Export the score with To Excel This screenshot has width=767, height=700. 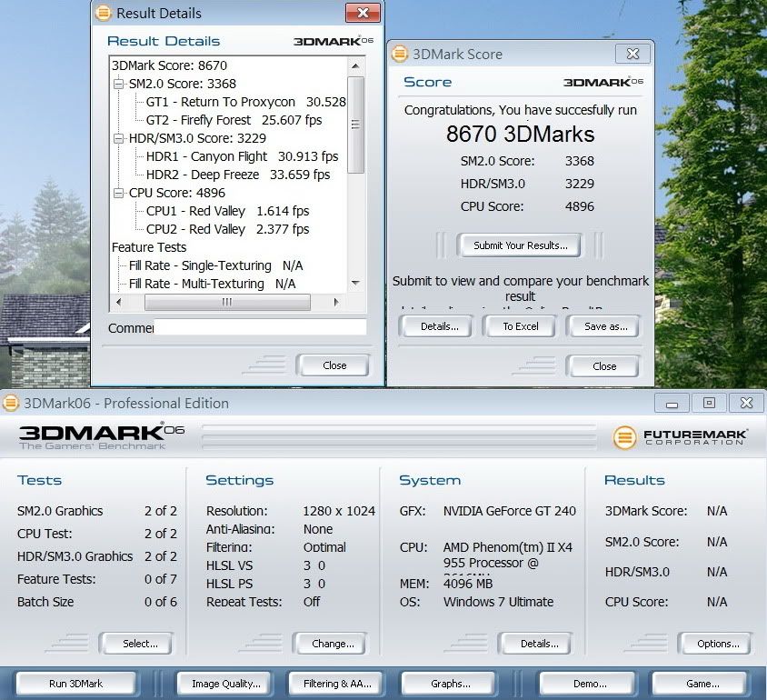point(521,326)
